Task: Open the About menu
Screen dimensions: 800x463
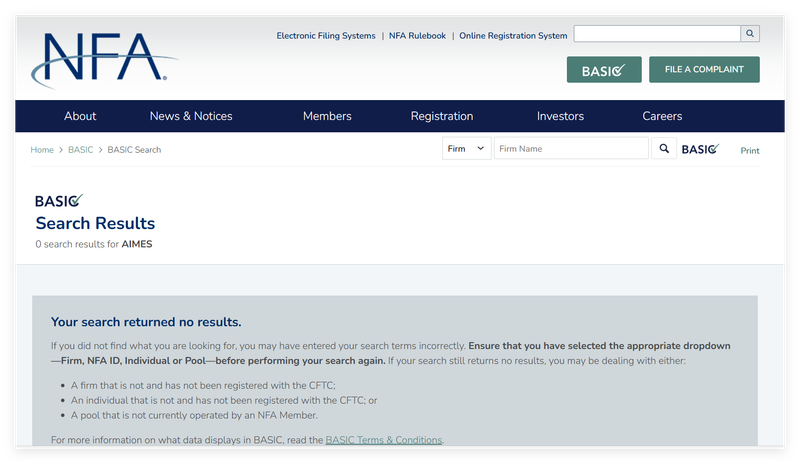Action: (x=80, y=116)
